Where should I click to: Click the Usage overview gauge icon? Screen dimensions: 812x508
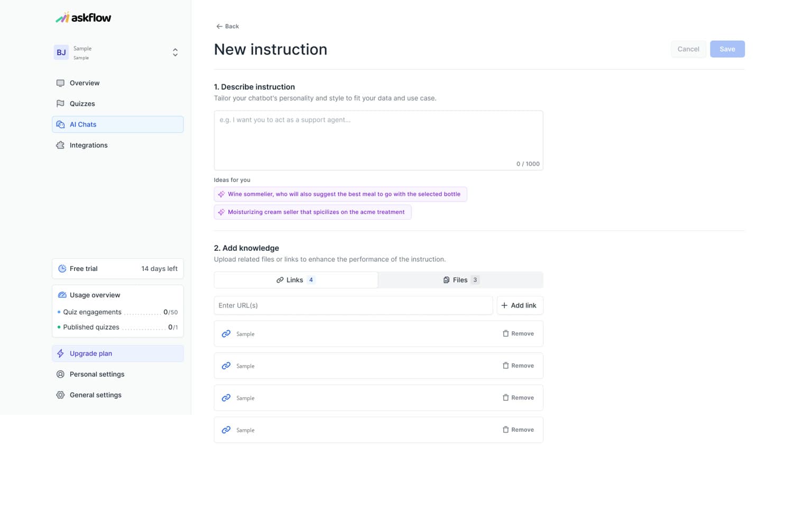(62, 295)
